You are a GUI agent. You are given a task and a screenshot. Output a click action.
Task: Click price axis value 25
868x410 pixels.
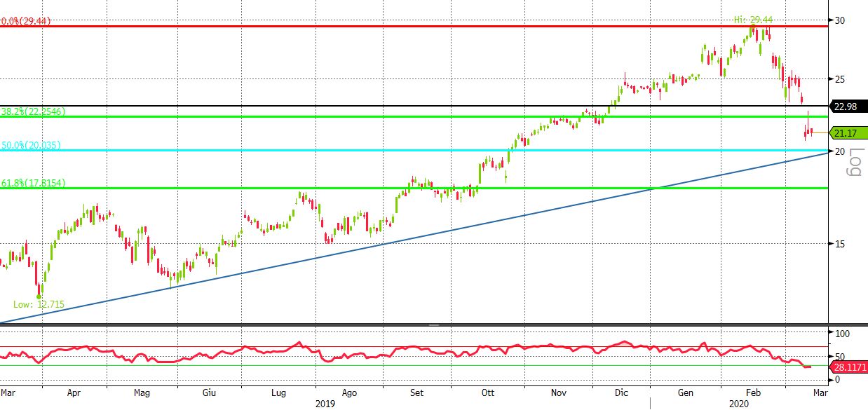tap(839, 78)
